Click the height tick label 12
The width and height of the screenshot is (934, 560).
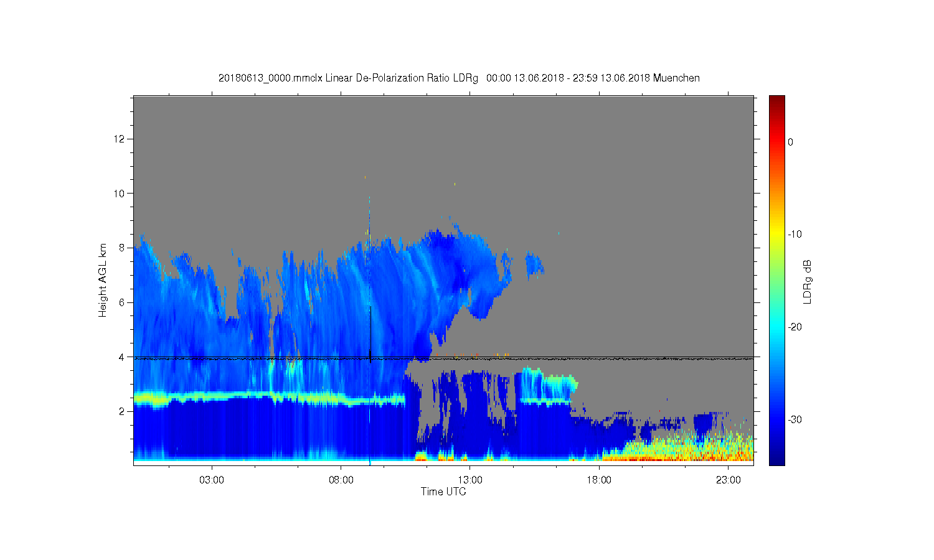click(x=120, y=139)
